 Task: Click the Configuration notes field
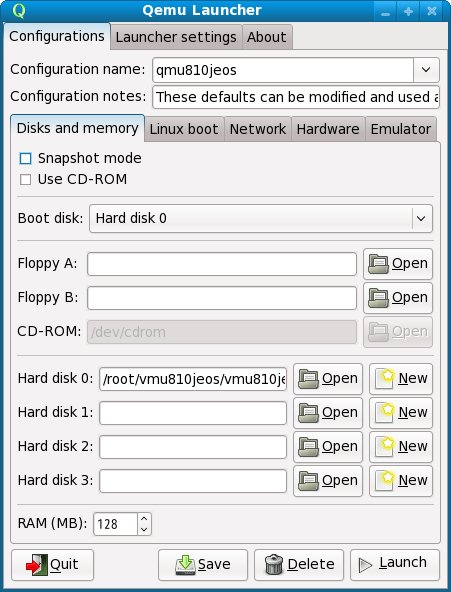click(296, 97)
